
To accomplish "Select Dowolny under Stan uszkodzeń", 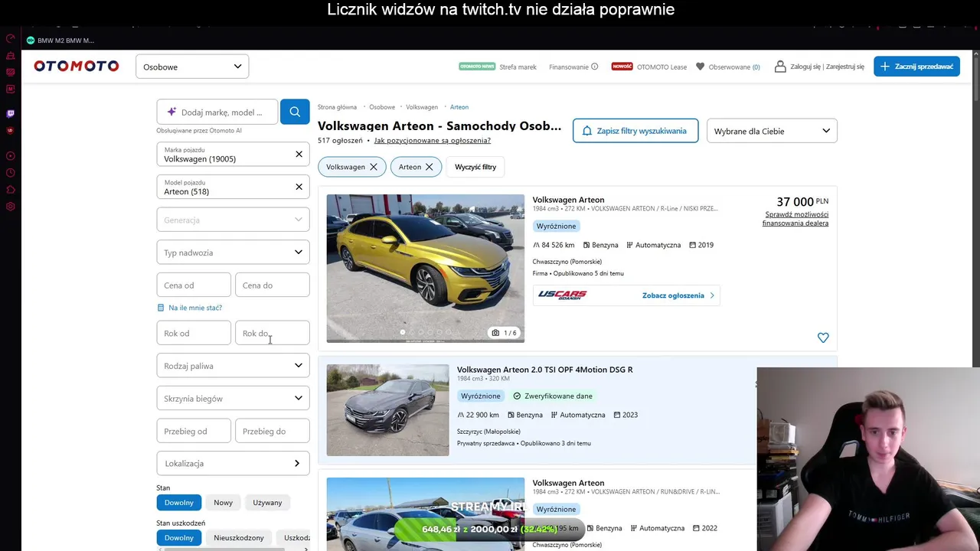I will pos(178,538).
